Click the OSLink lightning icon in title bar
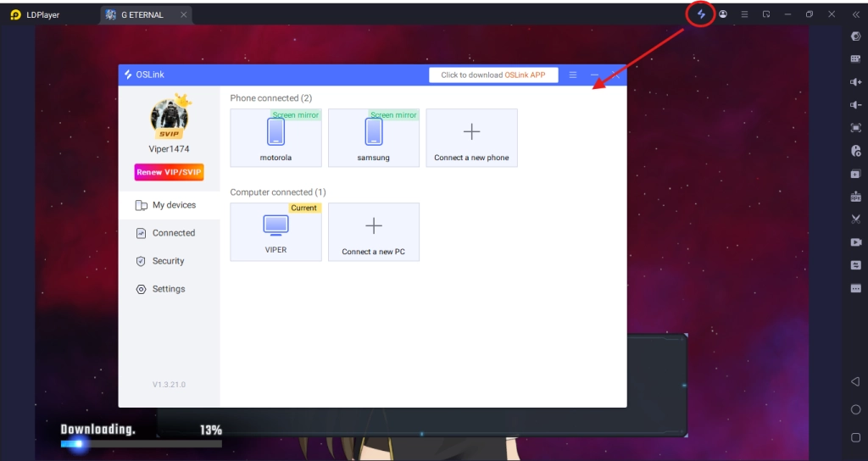 700,14
